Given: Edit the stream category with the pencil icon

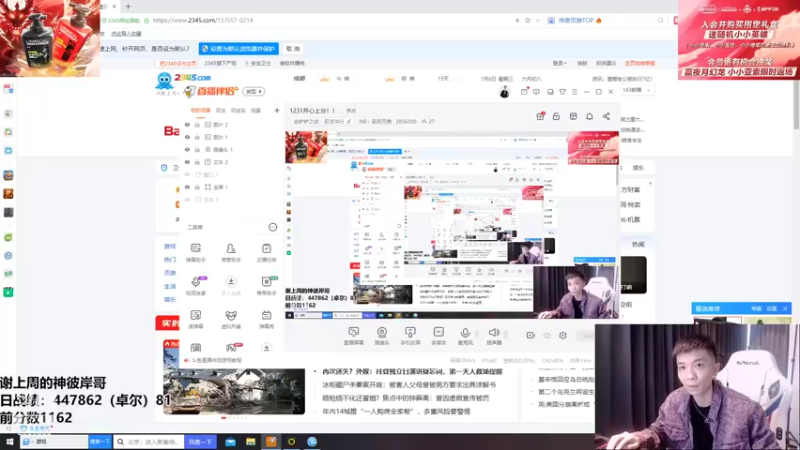Looking at the screenshot, I should click(x=349, y=121).
